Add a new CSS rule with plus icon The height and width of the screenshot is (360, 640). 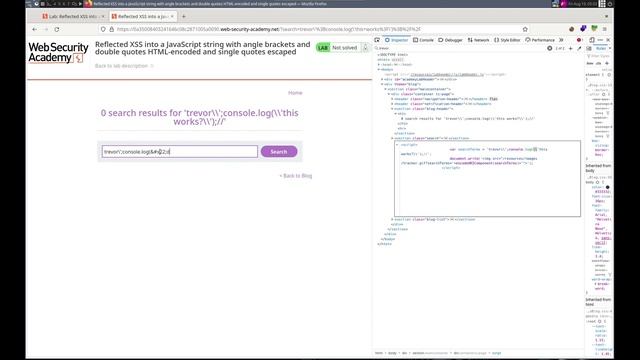(607, 63)
